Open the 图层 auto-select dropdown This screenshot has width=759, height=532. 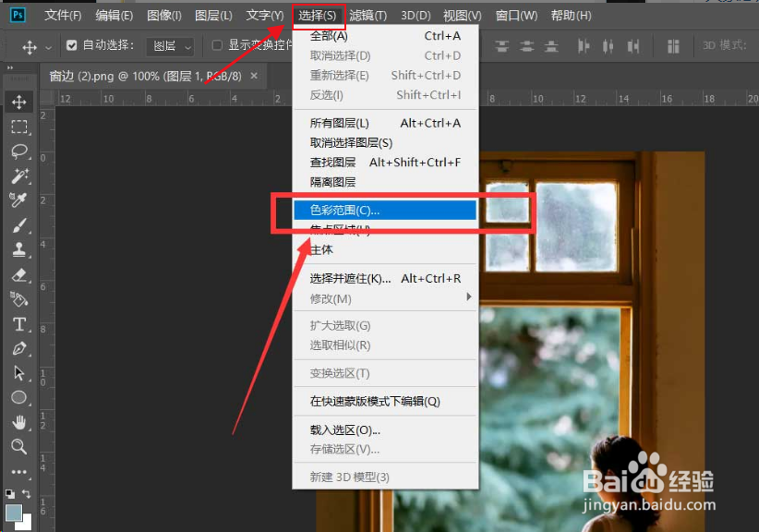point(171,46)
